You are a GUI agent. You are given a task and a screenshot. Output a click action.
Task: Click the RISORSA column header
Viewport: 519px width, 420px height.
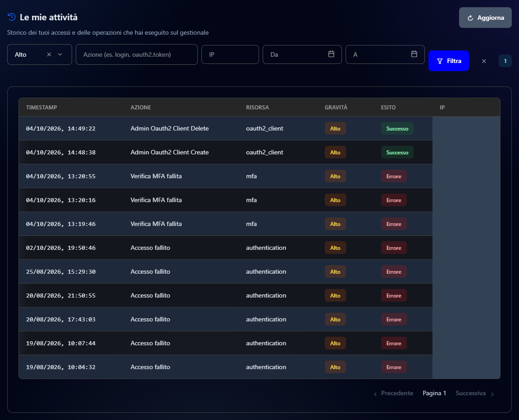tap(257, 108)
